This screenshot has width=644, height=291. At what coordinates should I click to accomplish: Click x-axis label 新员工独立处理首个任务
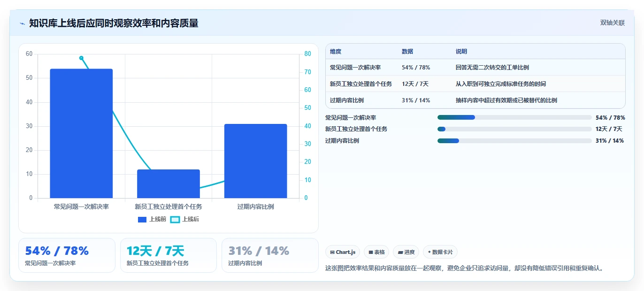[169, 207]
